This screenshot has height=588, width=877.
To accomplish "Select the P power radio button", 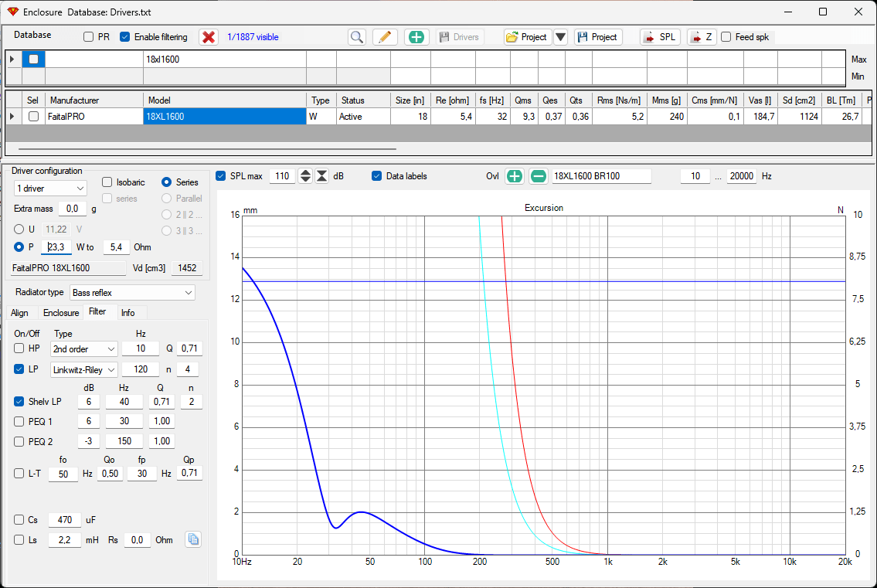I will [19, 246].
